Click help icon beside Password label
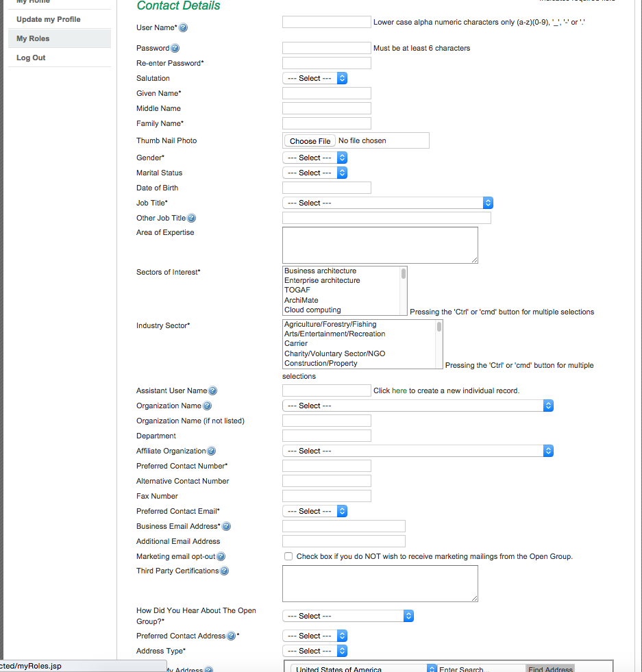The height and width of the screenshot is (672, 642). [x=175, y=49]
